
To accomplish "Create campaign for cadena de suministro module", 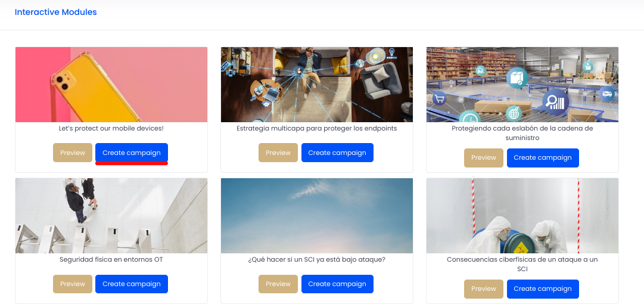I will [x=543, y=158].
